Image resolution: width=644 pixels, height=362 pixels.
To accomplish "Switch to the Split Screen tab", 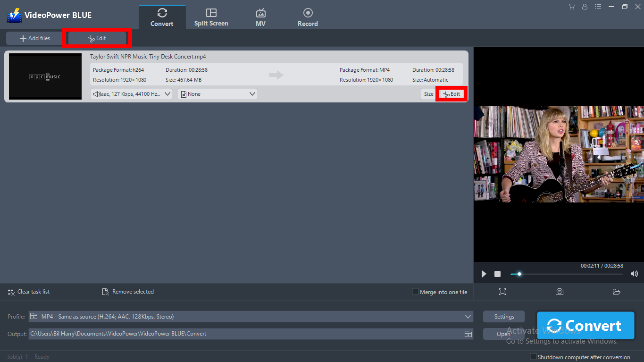I will pos(211,16).
